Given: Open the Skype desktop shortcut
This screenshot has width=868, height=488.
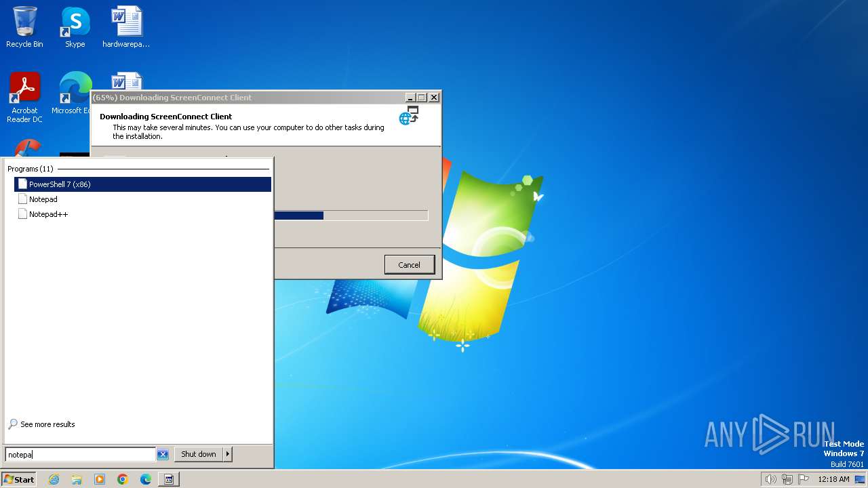Looking at the screenshot, I should click(75, 27).
